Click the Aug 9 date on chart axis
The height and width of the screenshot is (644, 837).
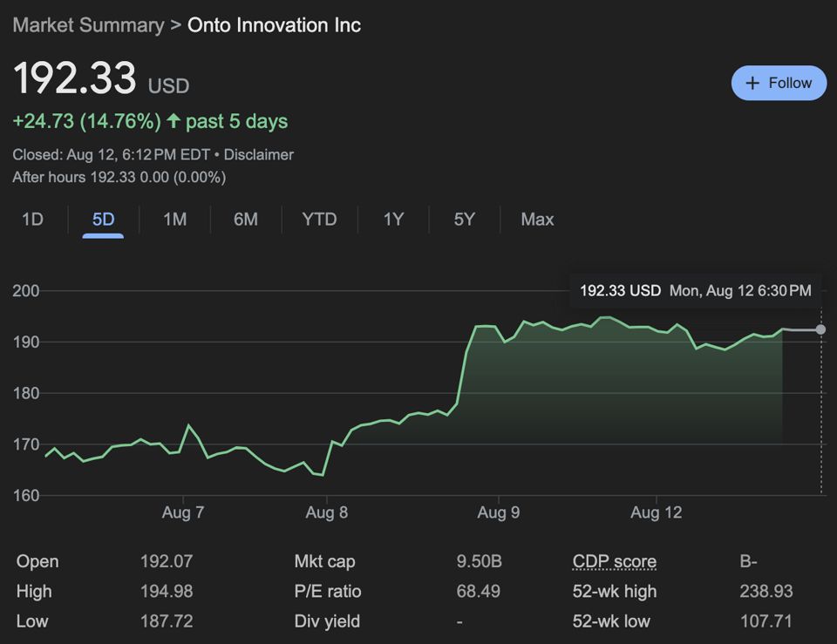coord(498,512)
